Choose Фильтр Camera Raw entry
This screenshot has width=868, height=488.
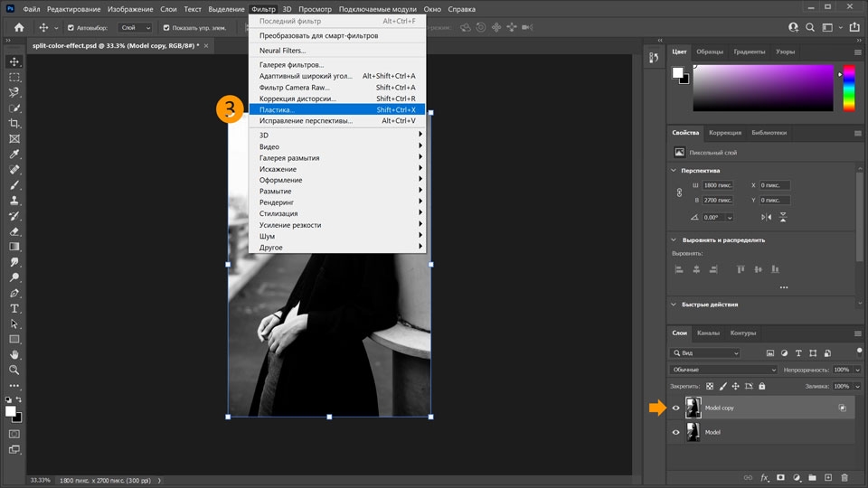tap(337, 88)
